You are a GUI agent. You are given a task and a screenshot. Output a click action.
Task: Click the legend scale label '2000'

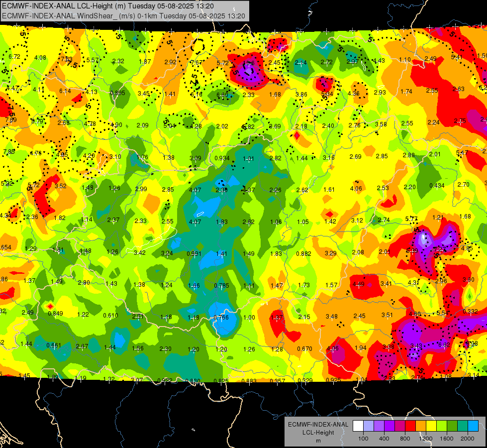tap(468, 439)
